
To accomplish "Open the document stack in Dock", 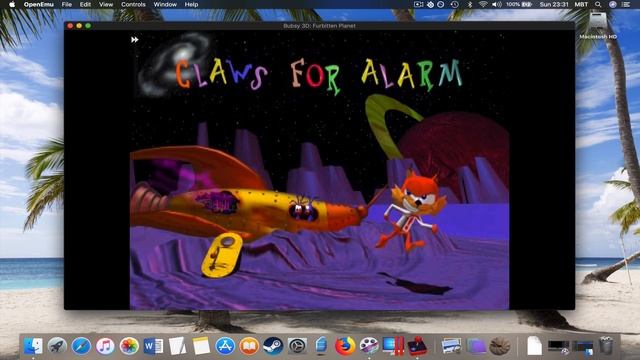I will coord(534,346).
